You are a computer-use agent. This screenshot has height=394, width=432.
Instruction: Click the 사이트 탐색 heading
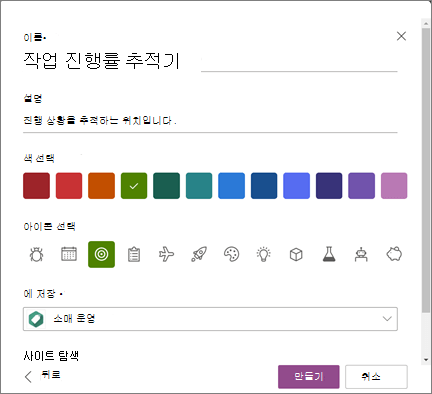coord(51,356)
